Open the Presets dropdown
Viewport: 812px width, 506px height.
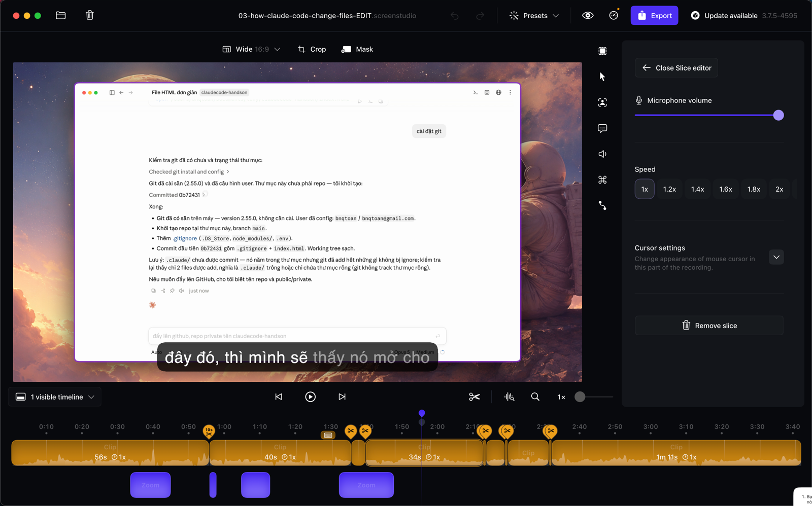(x=534, y=16)
